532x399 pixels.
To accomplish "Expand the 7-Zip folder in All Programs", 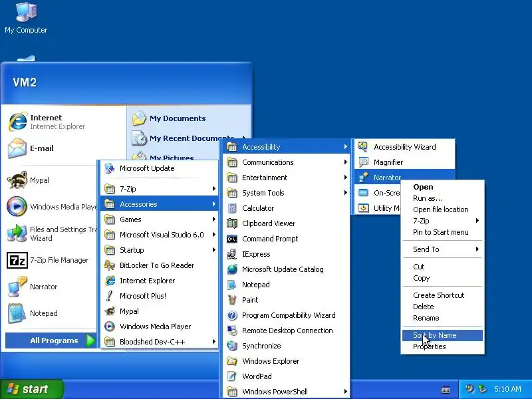I will click(x=159, y=189).
